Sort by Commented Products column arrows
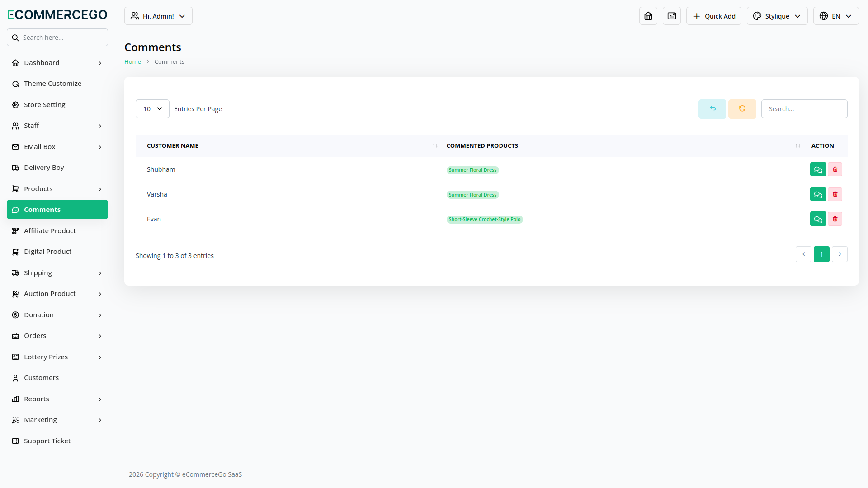Screen dimensions: 868x488 [798, 146]
